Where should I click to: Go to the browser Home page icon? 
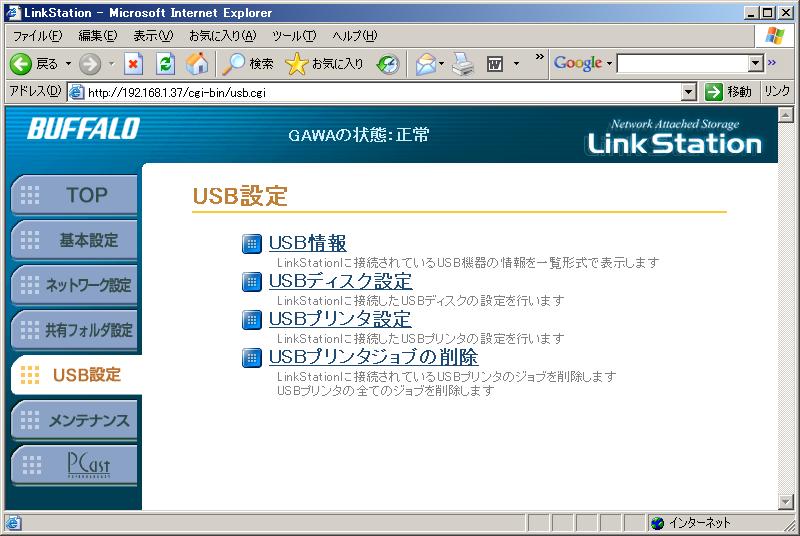[x=197, y=64]
